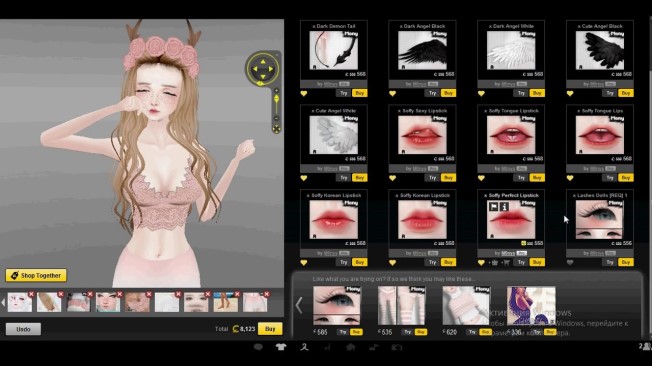Toggle wishlist heart for Dark Demon Tail
Viewport: 652px width, 366px height.
304,94
